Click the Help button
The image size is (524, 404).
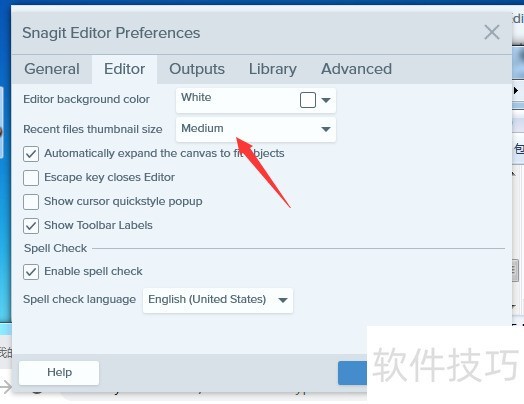59,373
